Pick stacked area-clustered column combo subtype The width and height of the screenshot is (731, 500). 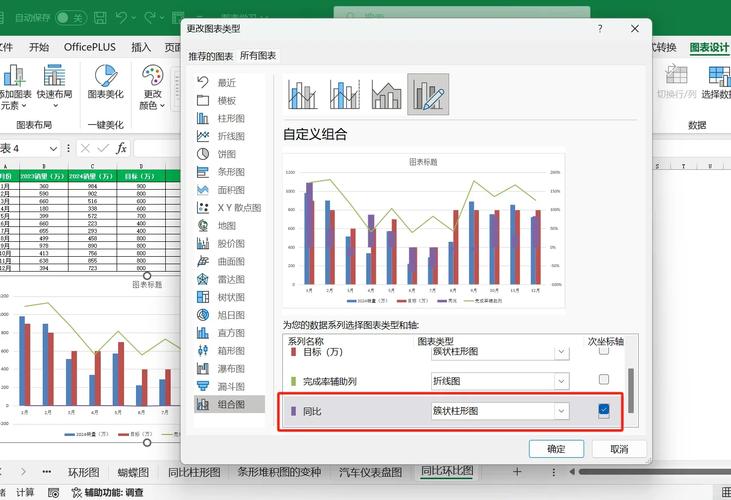coord(386,94)
